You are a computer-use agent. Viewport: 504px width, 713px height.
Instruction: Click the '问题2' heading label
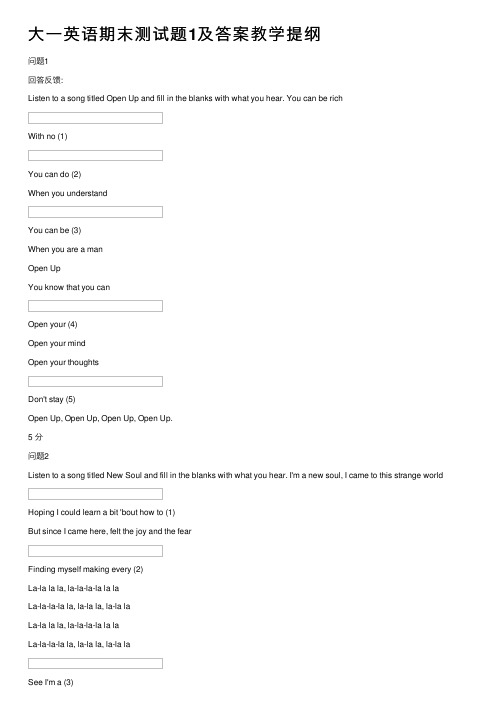tap(38, 456)
